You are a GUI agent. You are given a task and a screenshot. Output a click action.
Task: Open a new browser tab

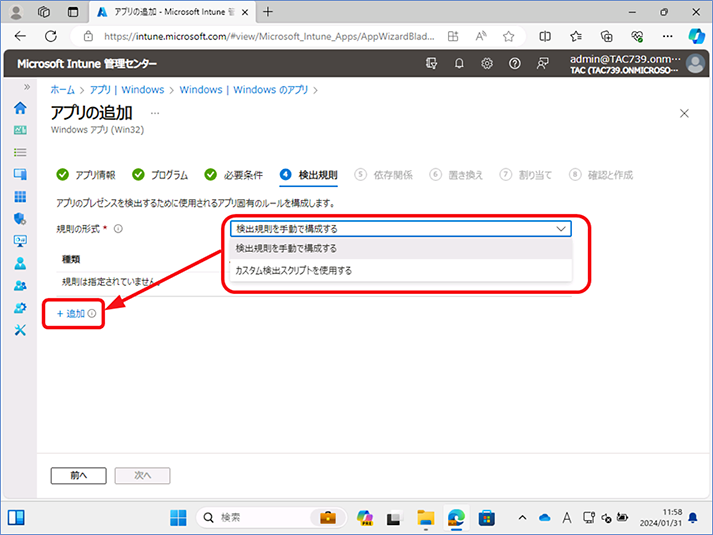point(268,12)
